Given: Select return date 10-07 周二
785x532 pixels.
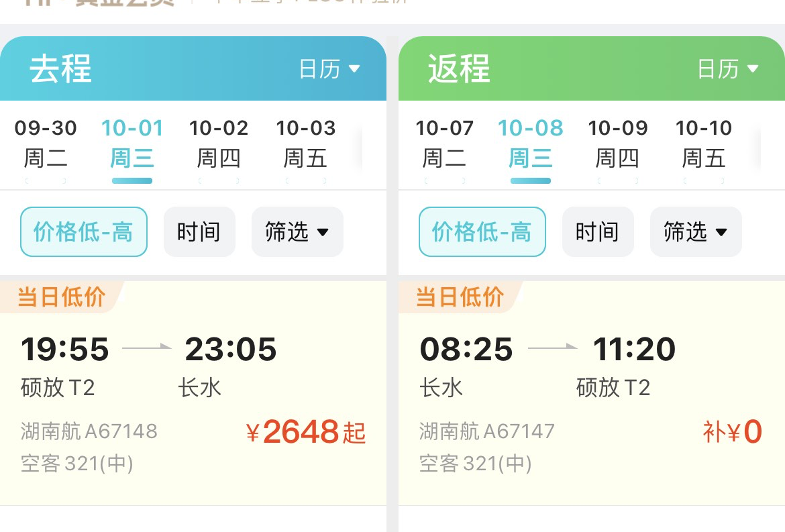Looking at the screenshot, I should (x=443, y=142).
